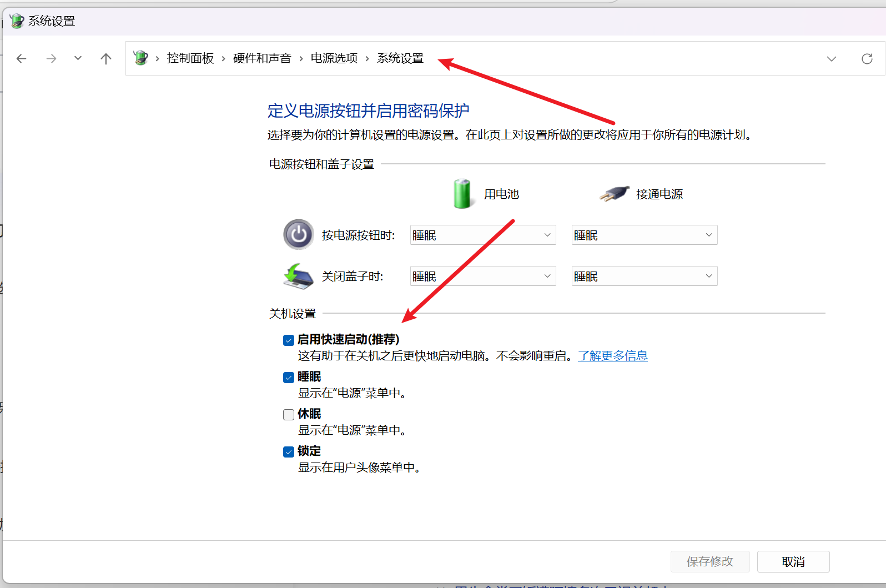This screenshot has height=588, width=886.
Task: Refresh the page with the reload icon
Action: tap(867, 59)
